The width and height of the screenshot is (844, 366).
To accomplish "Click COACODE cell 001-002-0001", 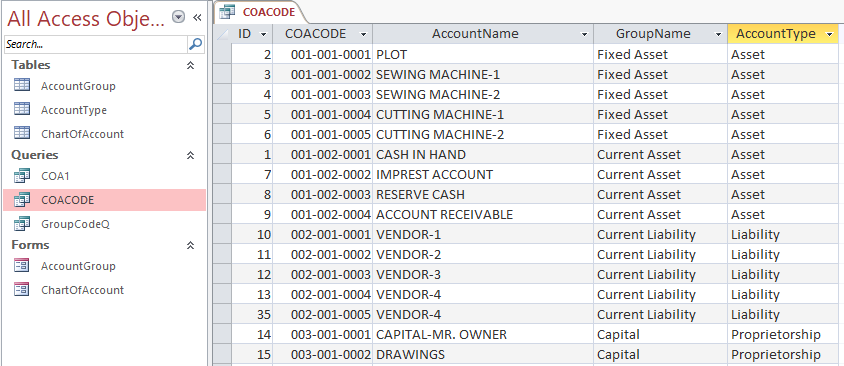I will coord(322,154).
